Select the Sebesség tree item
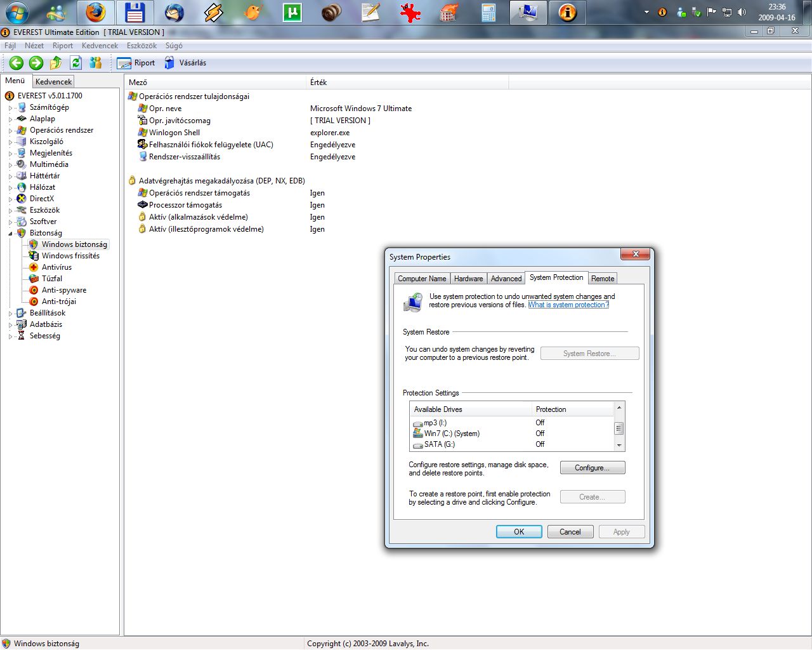Image resolution: width=812 pixels, height=650 pixels. (x=44, y=336)
